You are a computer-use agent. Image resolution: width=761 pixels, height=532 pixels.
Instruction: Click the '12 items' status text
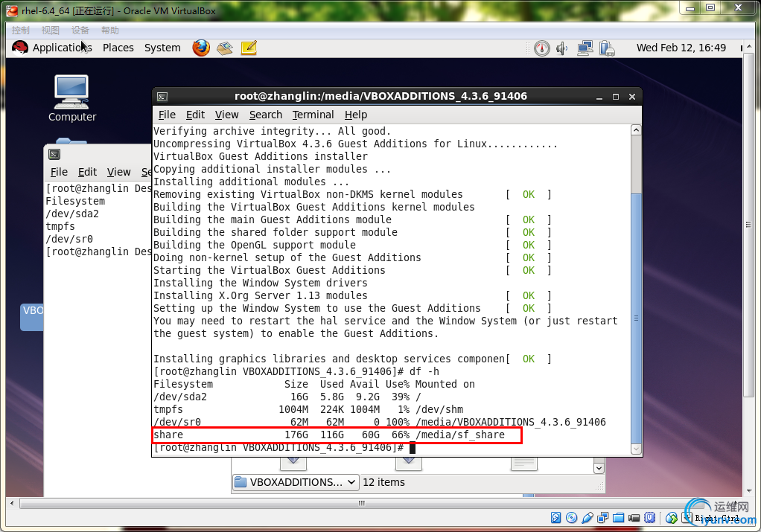(383, 483)
